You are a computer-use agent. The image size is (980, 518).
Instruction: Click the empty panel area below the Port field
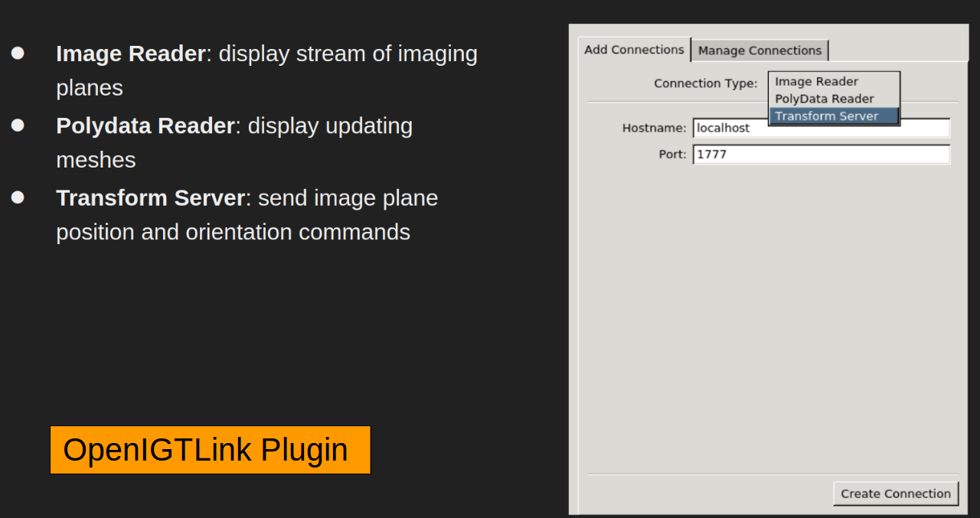point(773,318)
